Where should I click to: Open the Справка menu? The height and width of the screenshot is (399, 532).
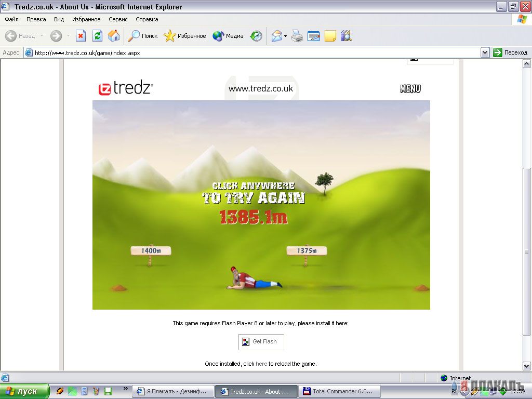click(x=147, y=19)
